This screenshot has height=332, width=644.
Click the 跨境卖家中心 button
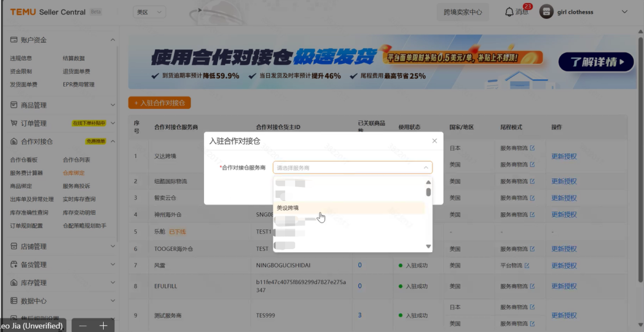[463, 12]
